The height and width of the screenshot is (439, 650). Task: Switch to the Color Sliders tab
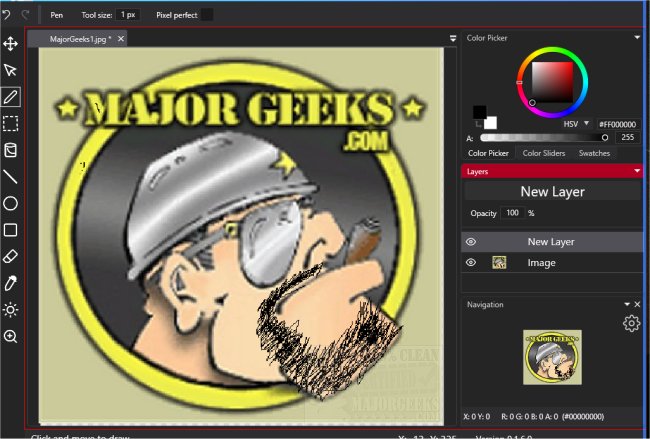545,153
